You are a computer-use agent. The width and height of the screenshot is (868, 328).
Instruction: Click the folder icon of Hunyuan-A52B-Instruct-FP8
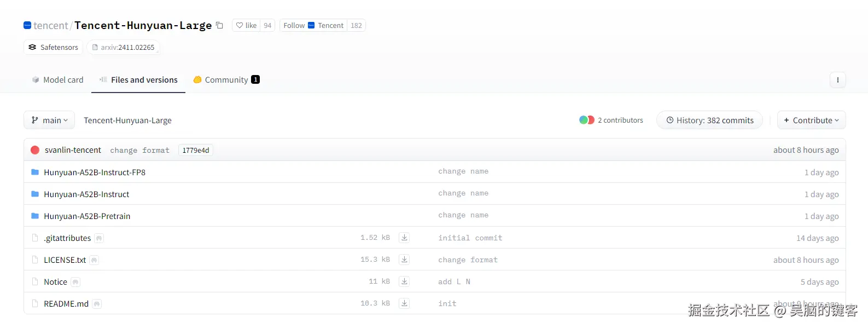35,172
